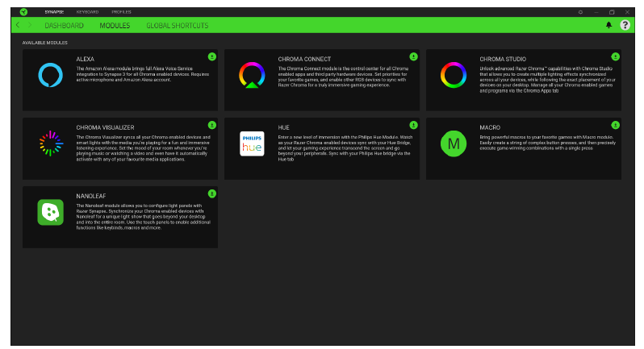Open the Synapse top menu tab
The height and width of the screenshot is (349, 644).
pos(54,12)
